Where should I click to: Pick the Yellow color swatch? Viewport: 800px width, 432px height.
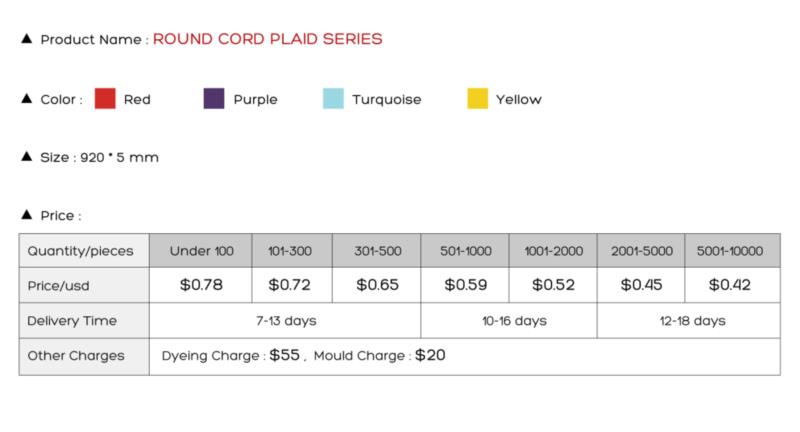pyautogui.click(x=478, y=98)
